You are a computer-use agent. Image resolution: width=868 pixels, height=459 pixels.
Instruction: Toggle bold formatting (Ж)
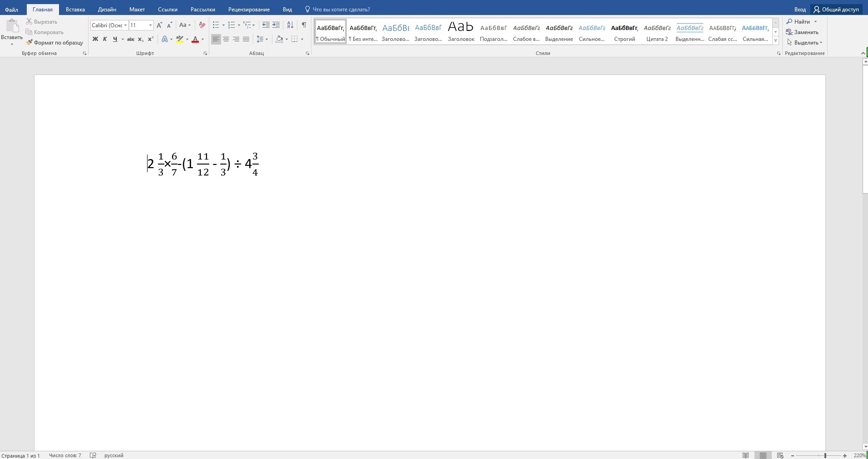(x=95, y=39)
